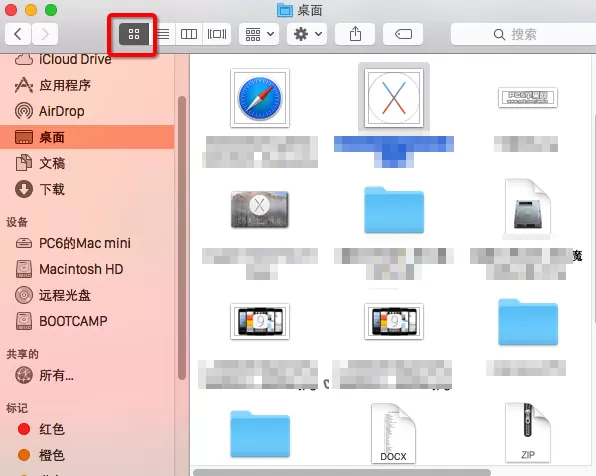
Task: Switch to column view
Action: [x=189, y=34]
